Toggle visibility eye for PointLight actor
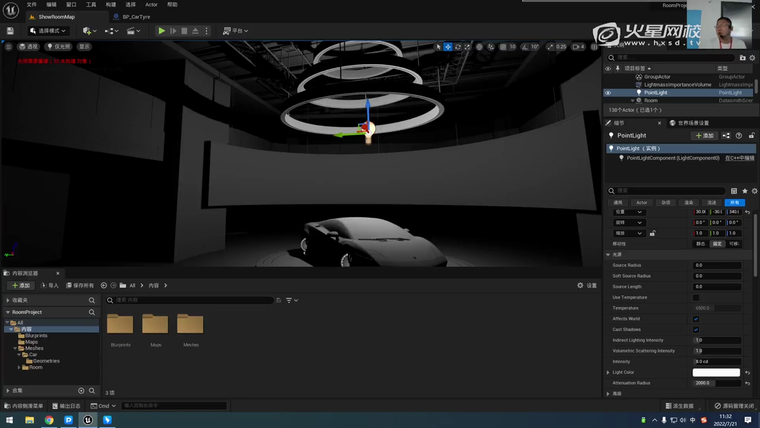Viewport: 760px width, 428px height. tap(608, 93)
